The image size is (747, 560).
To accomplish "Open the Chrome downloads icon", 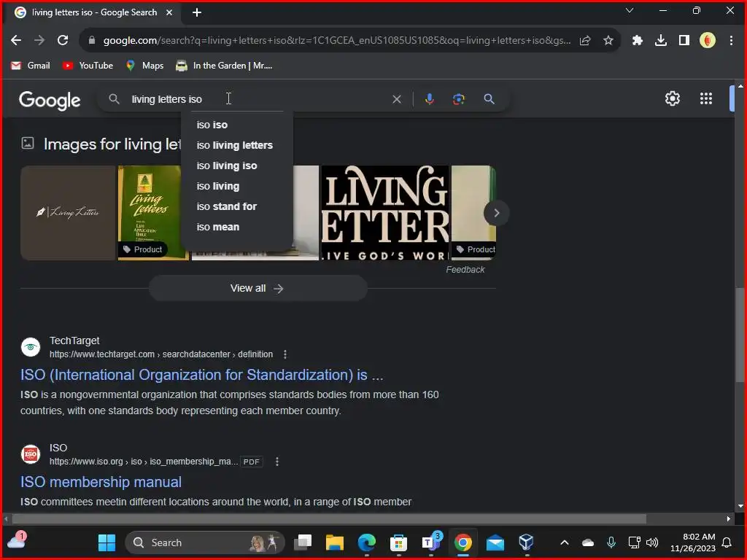I will (x=661, y=41).
